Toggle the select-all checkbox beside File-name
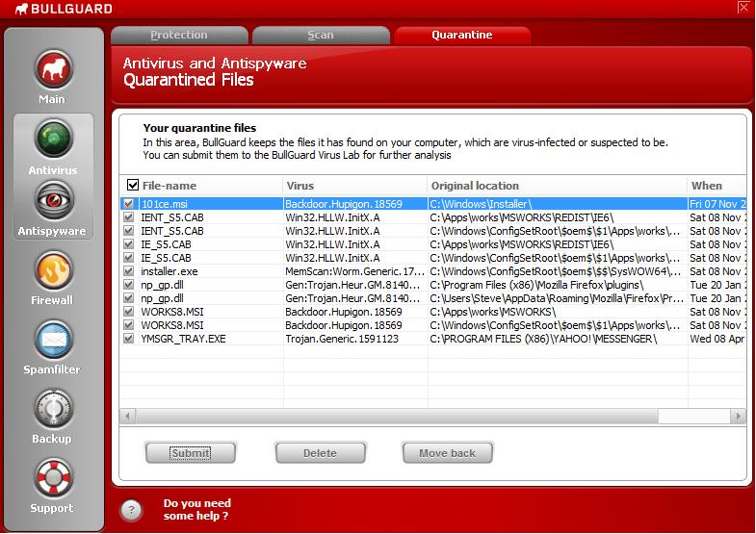This screenshot has width=756, height=534. point(133,185)
